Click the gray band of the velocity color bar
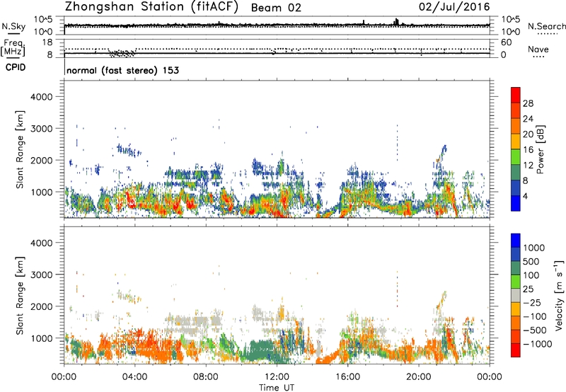Screen dimensions: 566x392 516,296
